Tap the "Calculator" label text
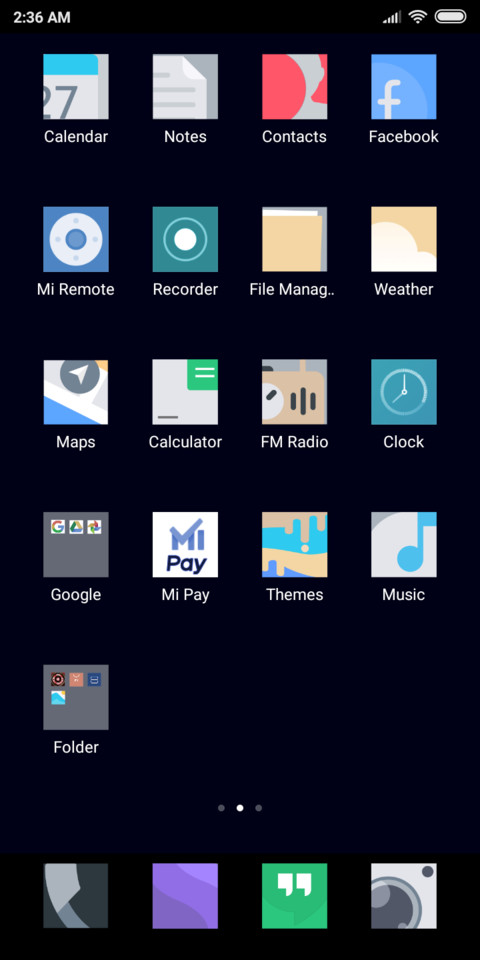This screenshot has height=960, width=480. pos(185,442)
